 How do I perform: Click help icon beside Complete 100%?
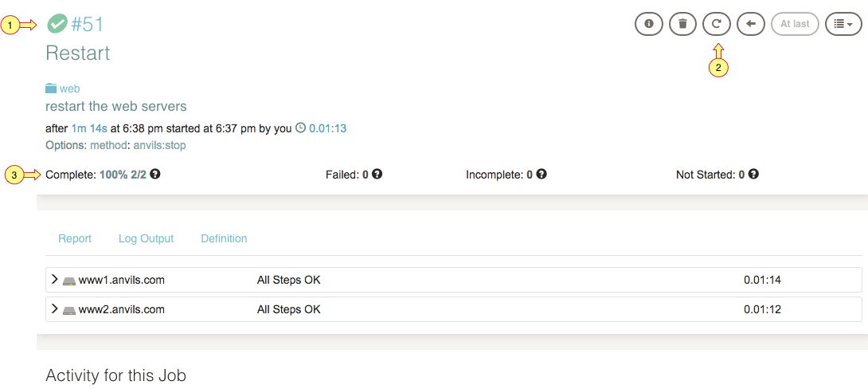click(x=155, y=174)
